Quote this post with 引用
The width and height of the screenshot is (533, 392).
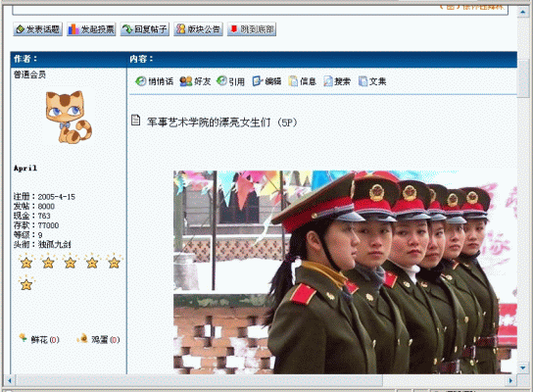(x=230, y=81)
